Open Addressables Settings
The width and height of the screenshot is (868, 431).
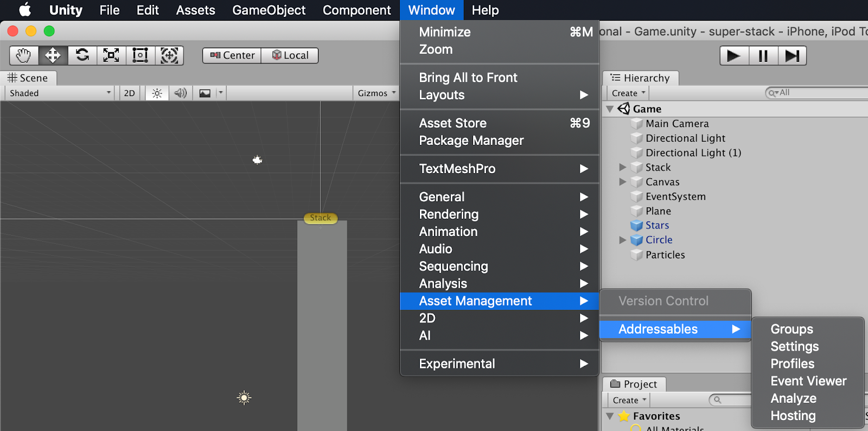(x=808, y=346)
